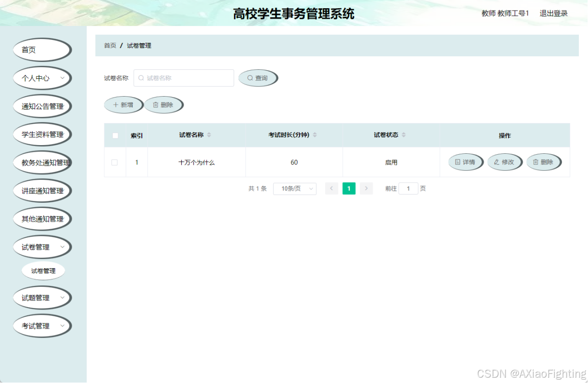Click the 试卷管理 breadcrumb text
The width and height of the screenshot is (588, 383).
pyautogui.click(x=139, y=46)
